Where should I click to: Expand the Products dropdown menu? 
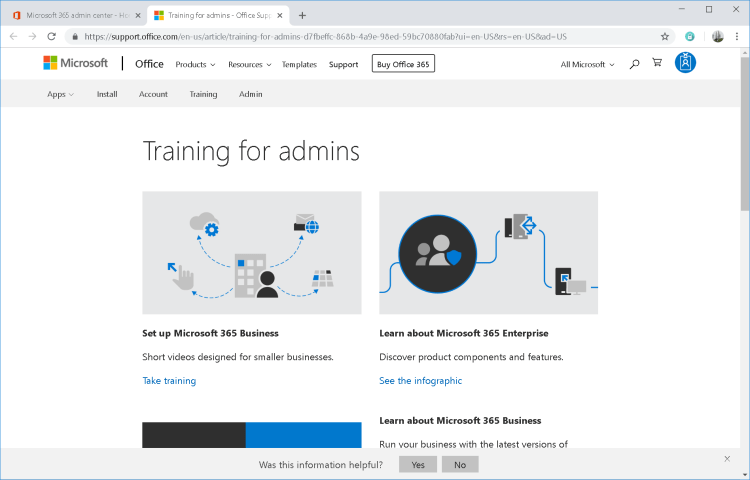pyautogui.click(x=197, y=64)
